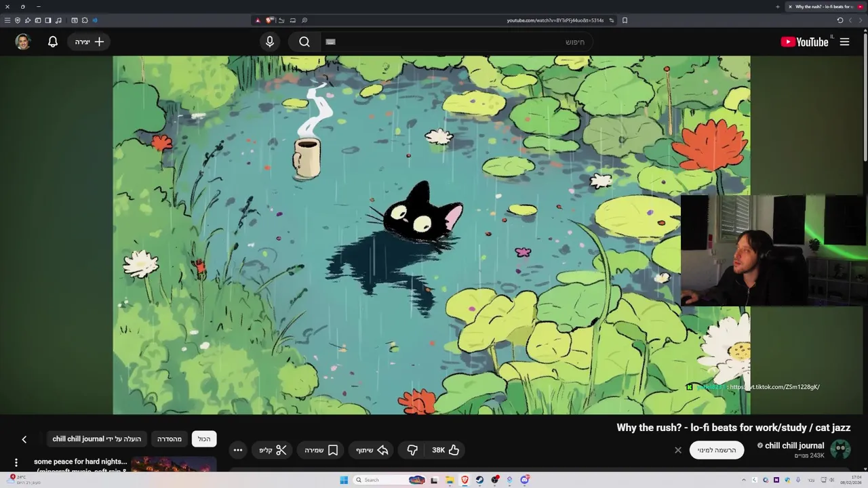Viewport: 868px width, 488px height.
Task: Open the notifications bell
Action: tap(53, 42)
